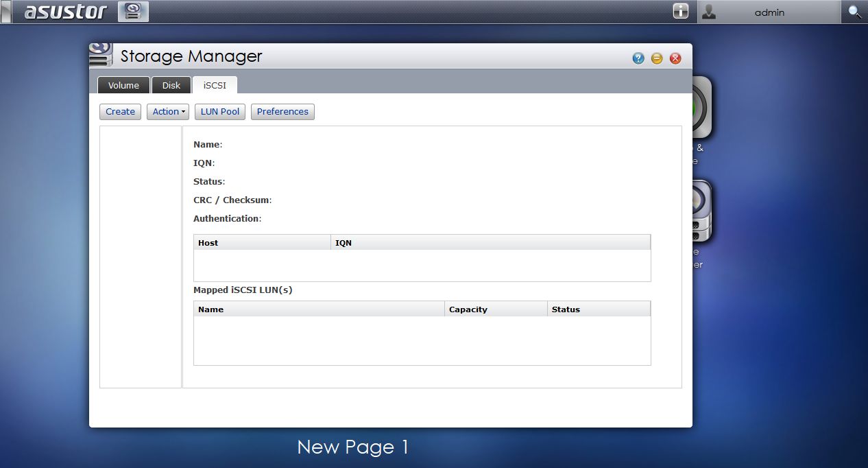The width and height of the screenshot is (868, 468).
Task: Switch to the Disk tab
Action: (x=171, y=85)
